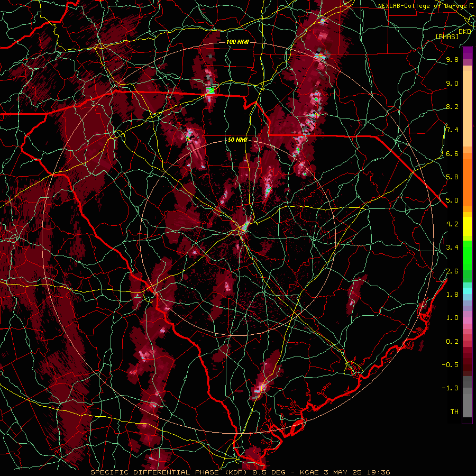Click the 3.4 legend value
476x476 pixels.
(x=452, y=248)
